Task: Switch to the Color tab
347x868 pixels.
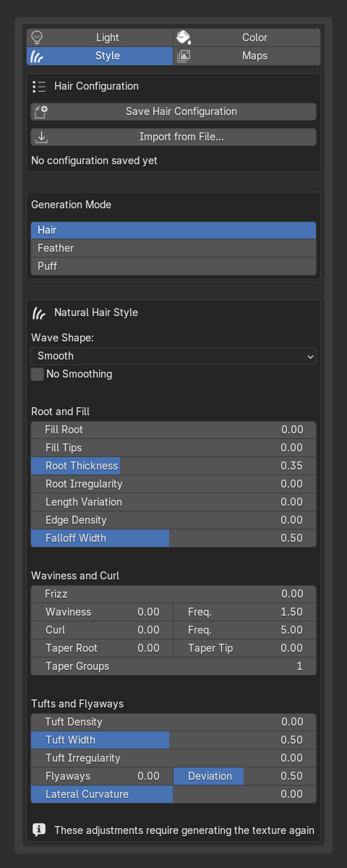Action: coord(247,38)
